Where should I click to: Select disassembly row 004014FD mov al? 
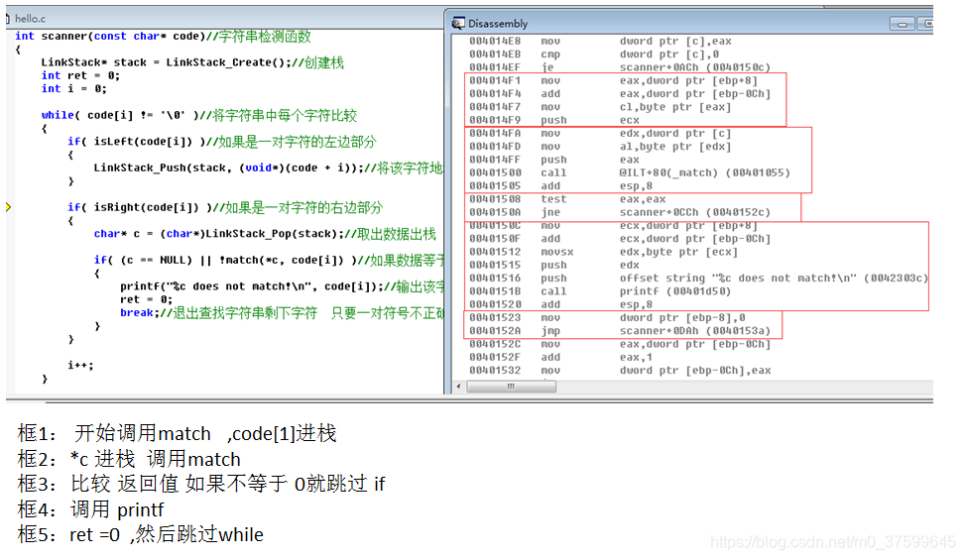[x=600, y=147]
